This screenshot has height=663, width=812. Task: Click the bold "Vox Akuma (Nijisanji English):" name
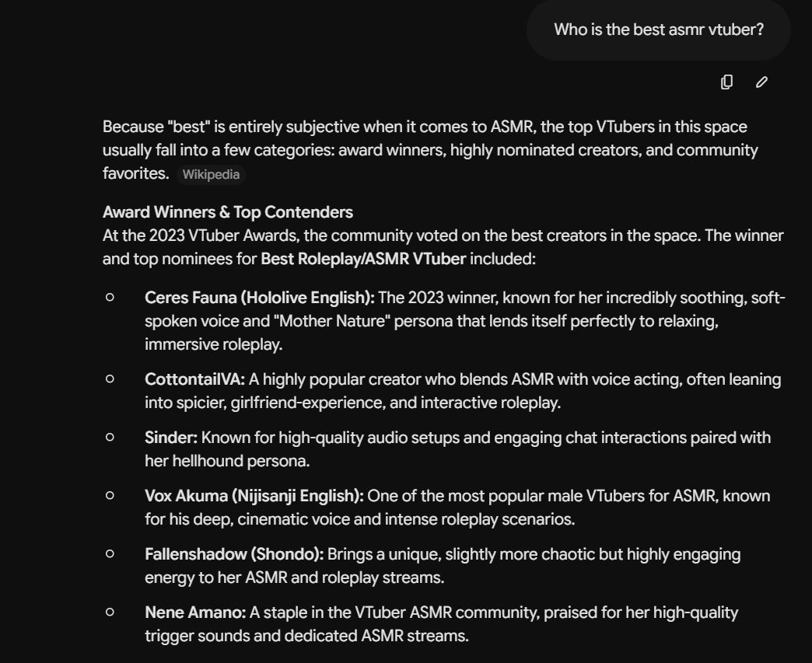click(254, 496)
